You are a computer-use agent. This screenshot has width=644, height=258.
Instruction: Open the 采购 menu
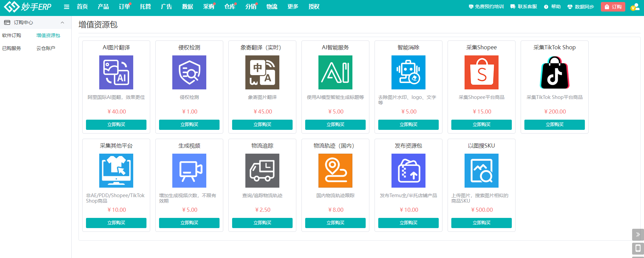point(209,7)
